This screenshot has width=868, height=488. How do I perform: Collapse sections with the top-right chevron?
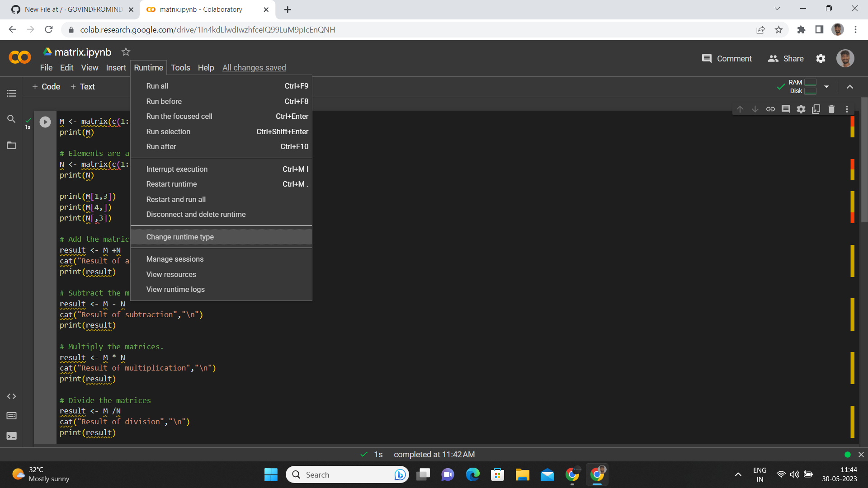point(850,87)
